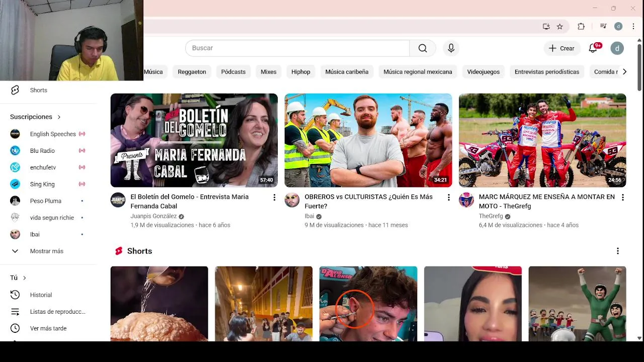Open Ver más tarde in sidebar
This screenshot has width=644, height=362.
48,328
